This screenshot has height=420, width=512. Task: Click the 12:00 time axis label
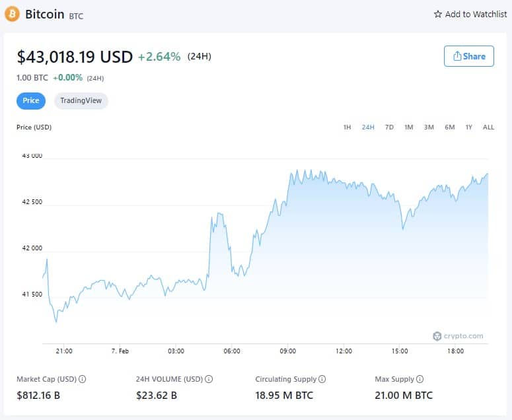click(x=344, y=351)
